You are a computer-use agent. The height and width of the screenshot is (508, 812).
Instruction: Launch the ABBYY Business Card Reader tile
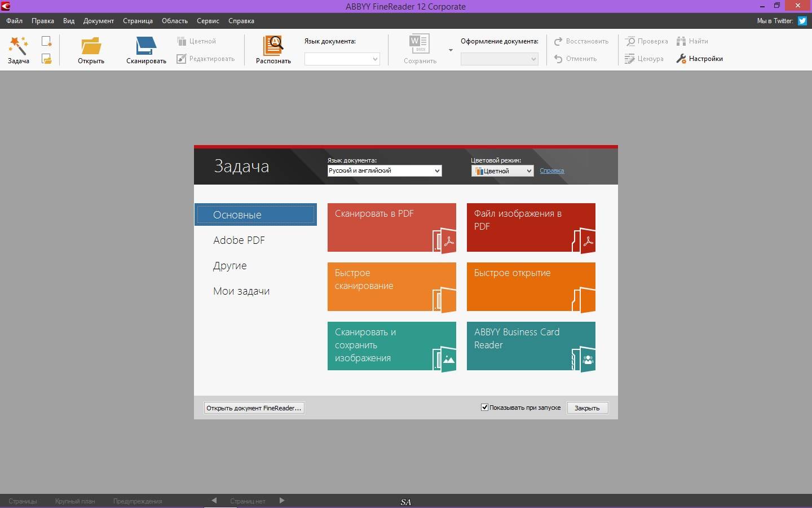(531, 346)
